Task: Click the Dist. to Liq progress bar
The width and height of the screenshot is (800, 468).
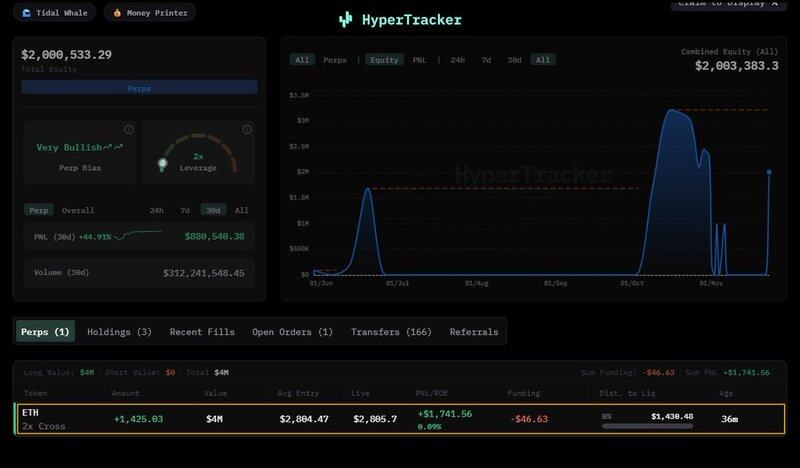Action: pos(647,426)
